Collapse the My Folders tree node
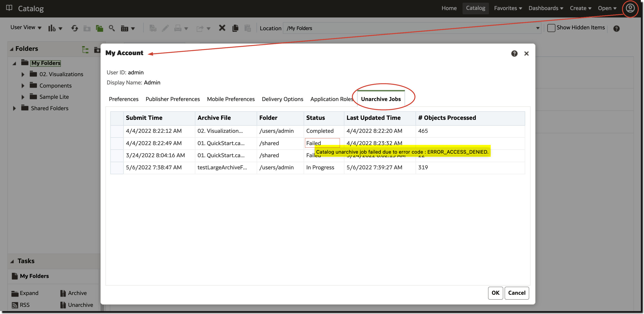The width and height of the screenshot is (644, 314). pyautogui.click(x=14, y=63)
